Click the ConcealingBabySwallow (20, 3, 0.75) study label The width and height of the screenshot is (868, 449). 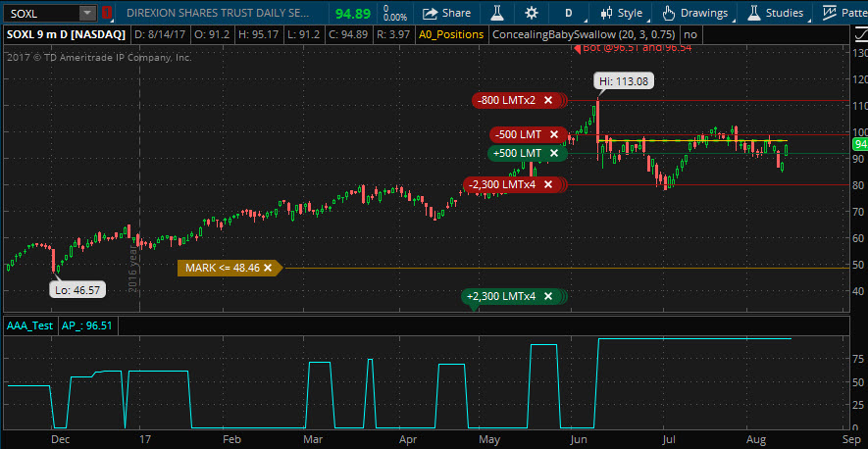584,34
